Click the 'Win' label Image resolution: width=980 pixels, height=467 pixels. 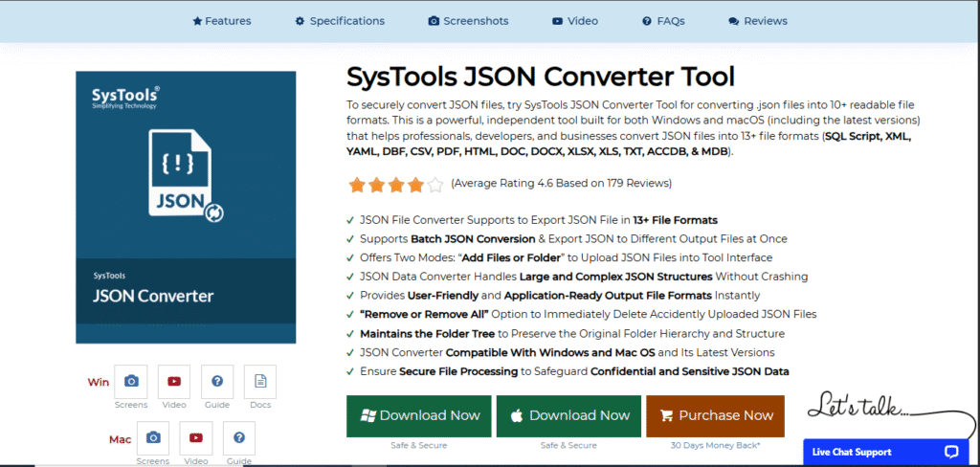tap(99, 382)
